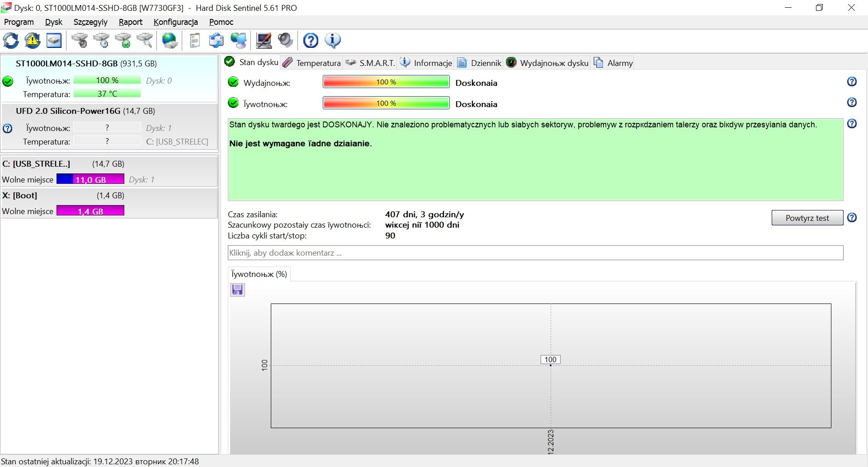This screenshot has height=467, width=868.
Task: Click the disk icon with speaker badge
Action: [80, 41]
